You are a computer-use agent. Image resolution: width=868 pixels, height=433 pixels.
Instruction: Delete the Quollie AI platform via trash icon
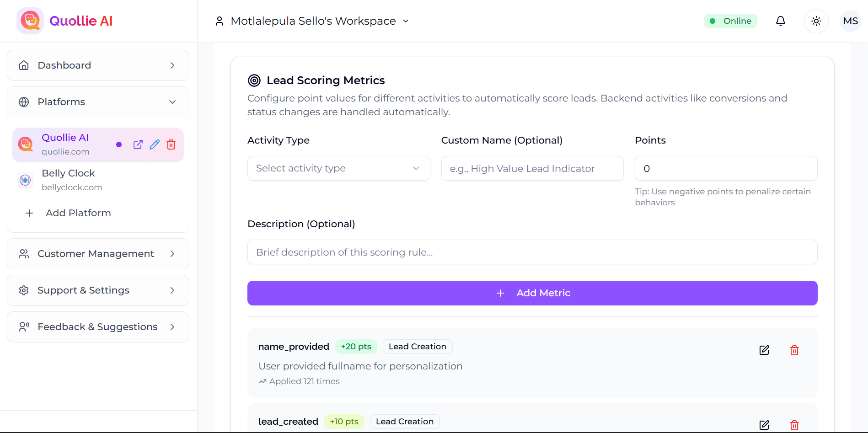pos(171,144)
